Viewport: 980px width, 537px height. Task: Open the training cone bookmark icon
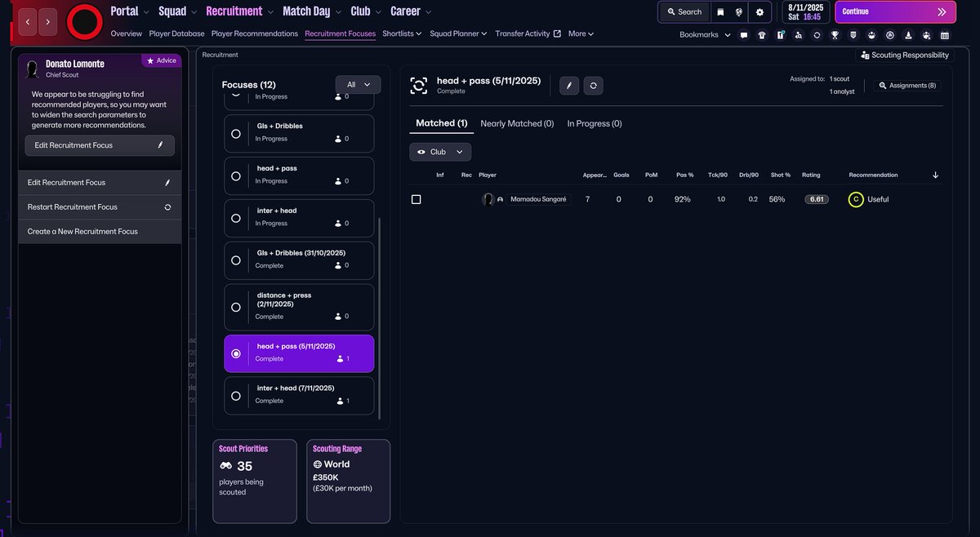908,35
